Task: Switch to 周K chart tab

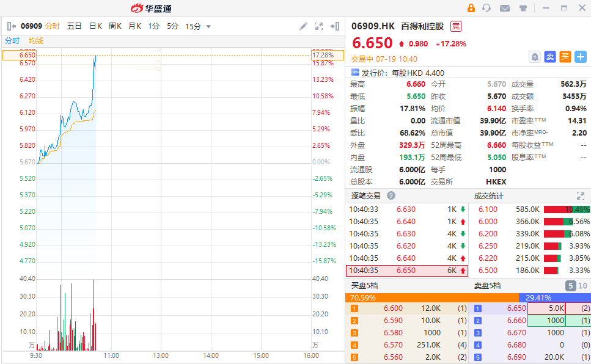Action: coord(115,26)
